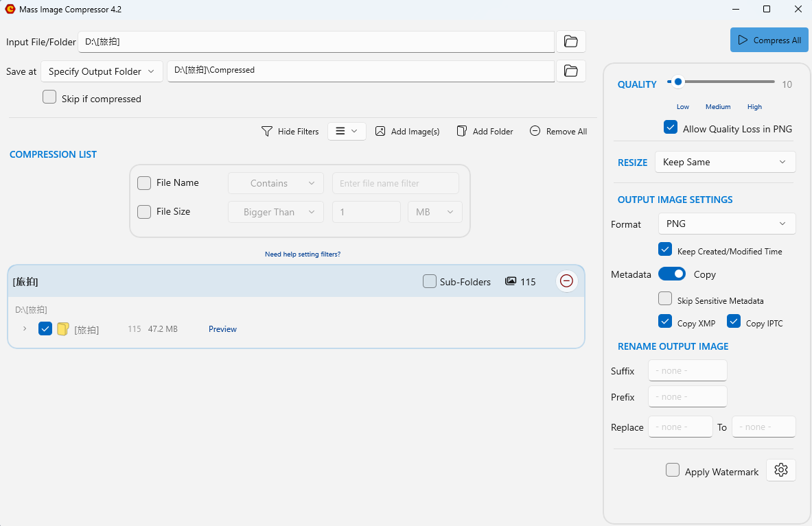
Task: Click Add Image(s) icon
Action: (380, 131)
